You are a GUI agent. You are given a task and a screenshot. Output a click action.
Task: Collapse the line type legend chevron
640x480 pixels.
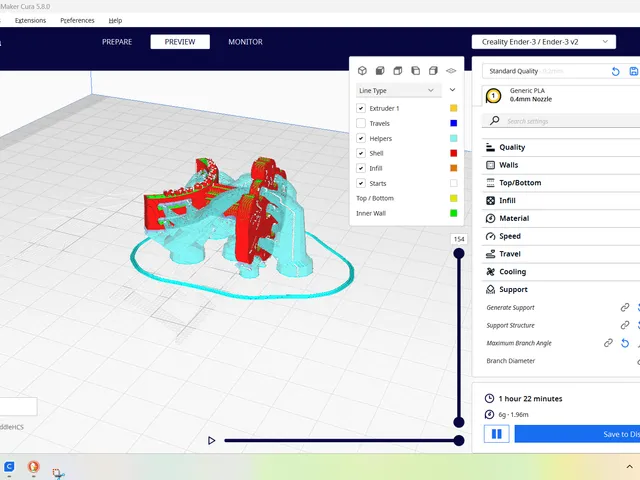pyautogui.click(x=452, y=90)
